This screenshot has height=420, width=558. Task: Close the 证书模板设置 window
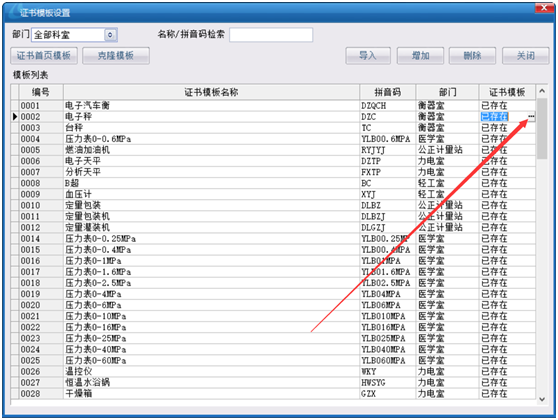pyautogui.click(x=544, y=8)
